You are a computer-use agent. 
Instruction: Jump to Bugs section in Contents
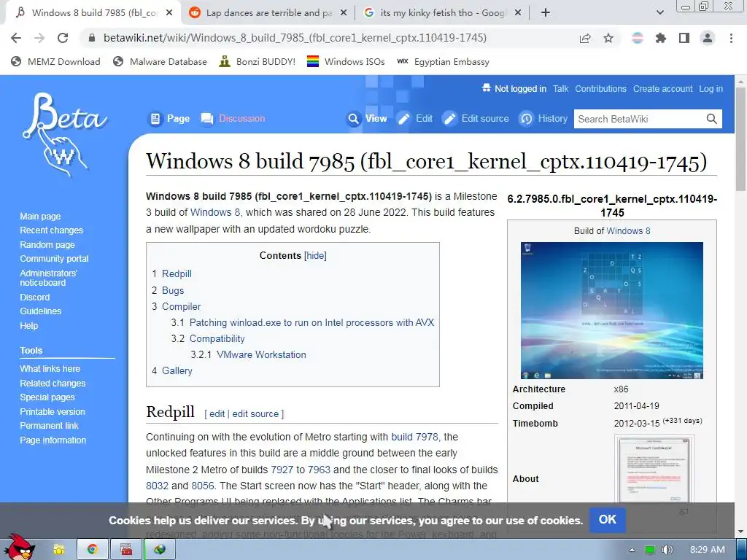173,290
